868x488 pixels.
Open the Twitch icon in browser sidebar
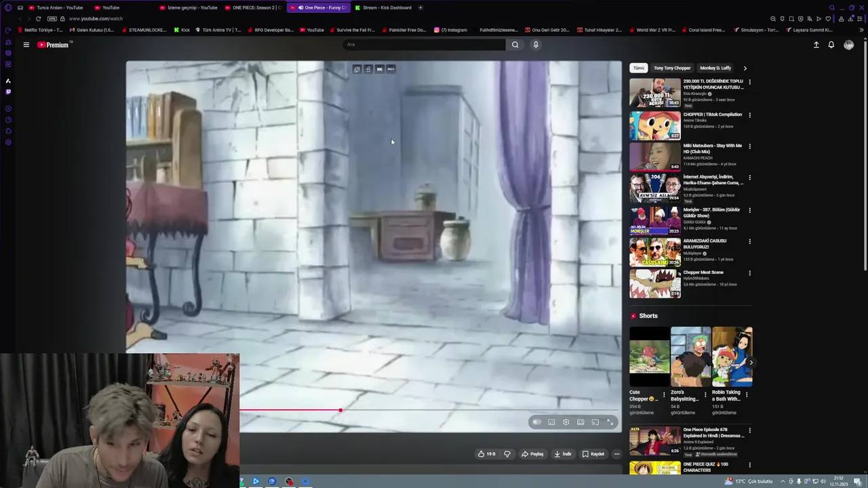click(x=8, y=91)
